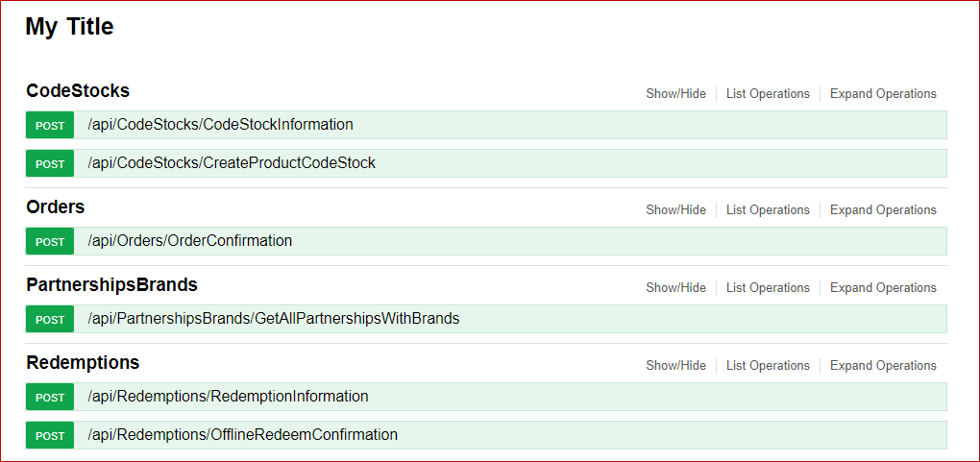Click Expand Operations for Orders
The image size is (980, 462).
(x=883, y=210)
